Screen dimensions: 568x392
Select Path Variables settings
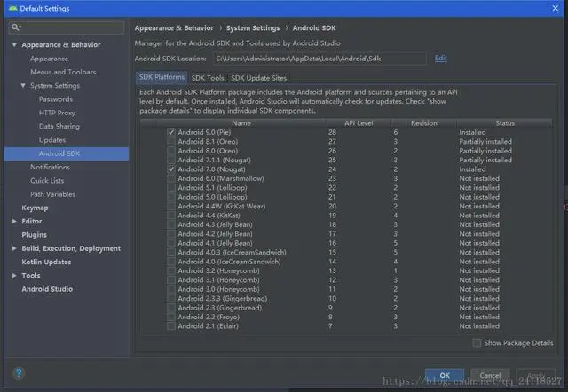[53, 194]
